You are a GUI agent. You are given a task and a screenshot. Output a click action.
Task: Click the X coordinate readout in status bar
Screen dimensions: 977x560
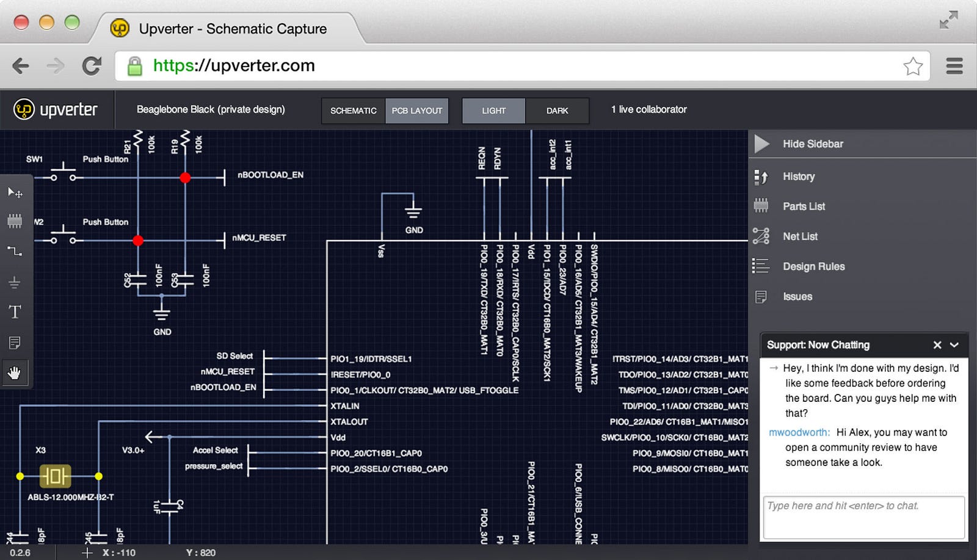tap(119, 553)
